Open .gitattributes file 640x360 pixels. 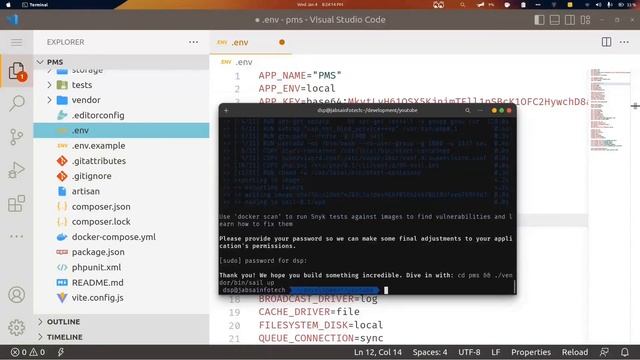[99, 161]
